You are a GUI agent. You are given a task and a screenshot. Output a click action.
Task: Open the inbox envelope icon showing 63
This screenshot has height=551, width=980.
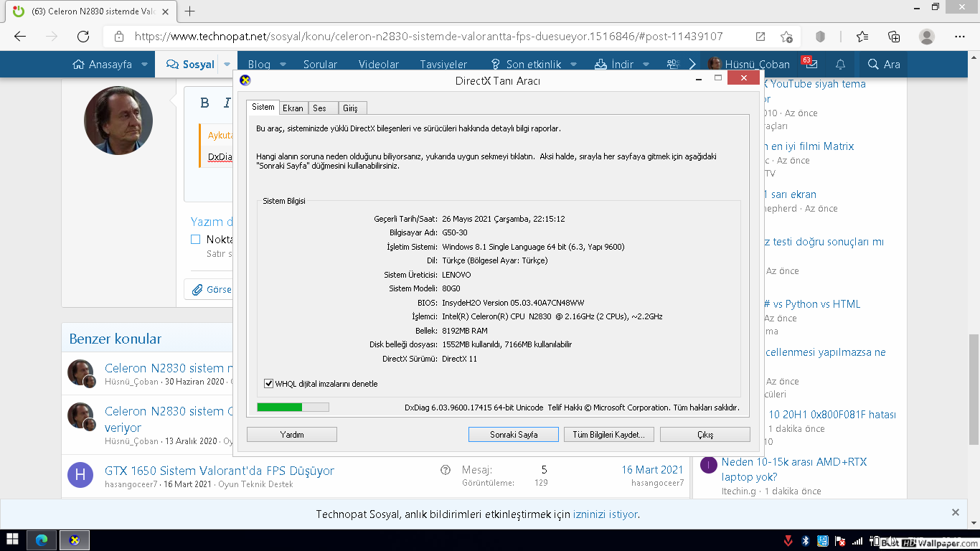pyautogui.click(x=811, y=64)
